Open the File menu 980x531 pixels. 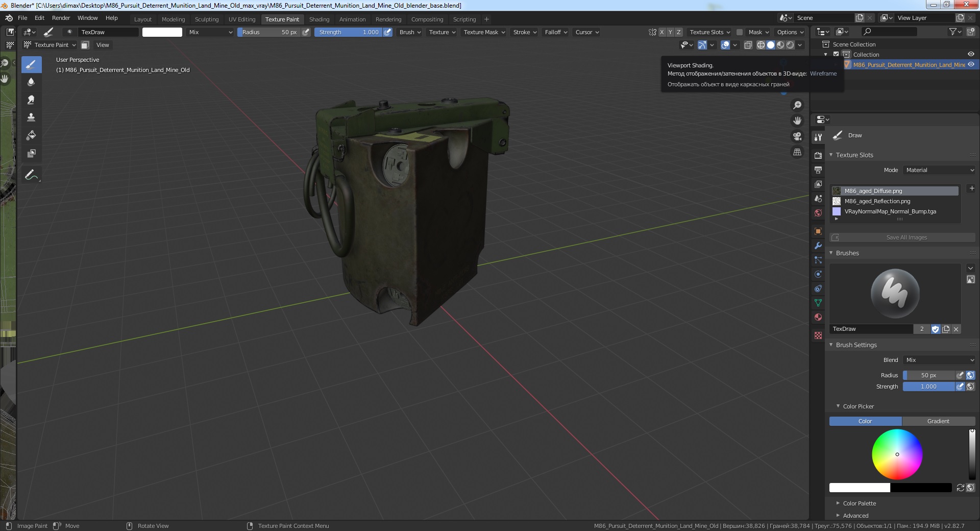22,18
